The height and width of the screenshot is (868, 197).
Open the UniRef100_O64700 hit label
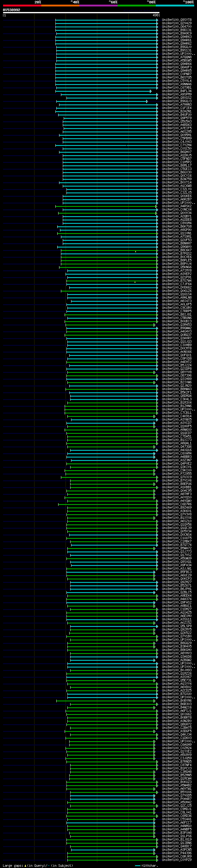point(177,26)
